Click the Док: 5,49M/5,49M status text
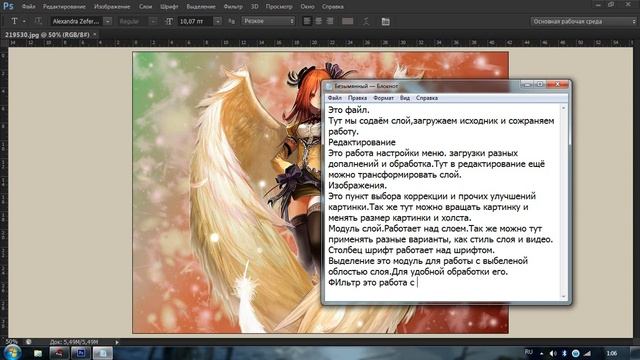Screen dimensions: 640x360 tap(74, 342)
